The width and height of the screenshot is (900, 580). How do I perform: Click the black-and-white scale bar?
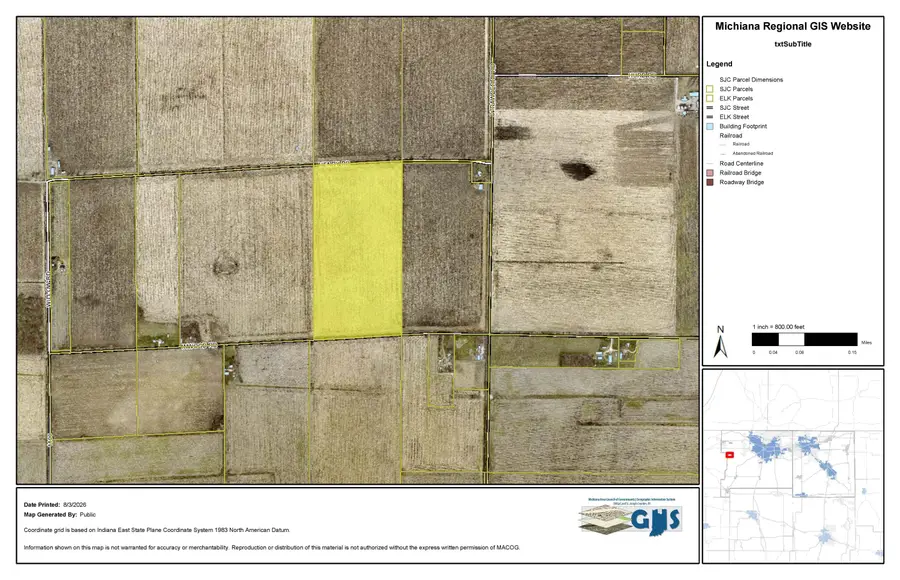pyautogui.click(x=804, y=339)
